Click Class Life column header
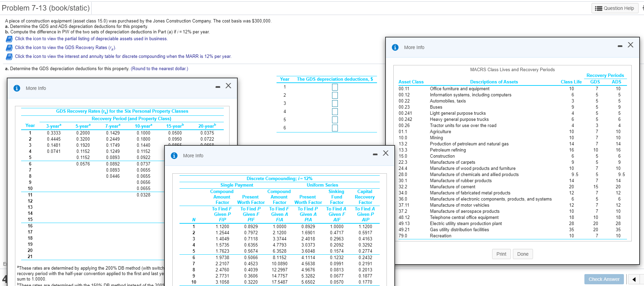This screenshot has width=644, height=286. point(571,82)
